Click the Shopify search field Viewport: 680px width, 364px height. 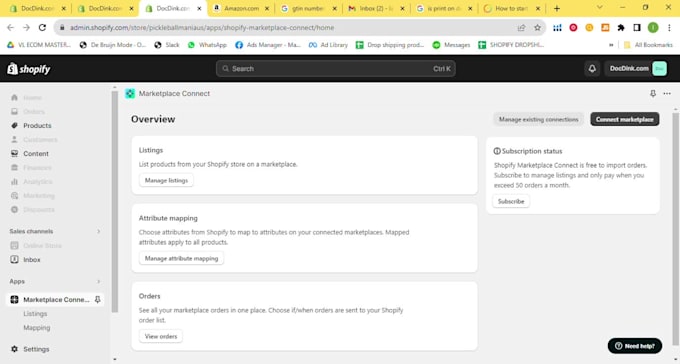tap(336, 69)
